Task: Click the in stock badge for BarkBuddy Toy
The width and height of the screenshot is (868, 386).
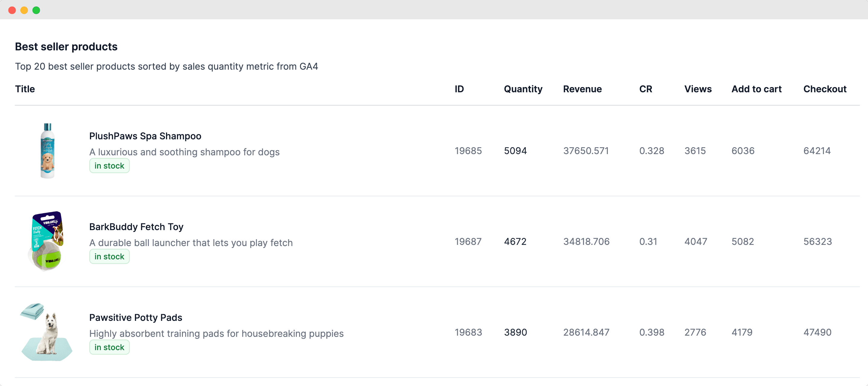Action: 109,257
